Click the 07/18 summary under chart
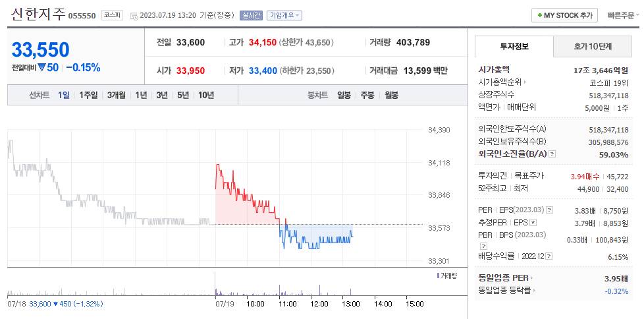The height and width of the screenshot is (319, 644). pos(55,304)
